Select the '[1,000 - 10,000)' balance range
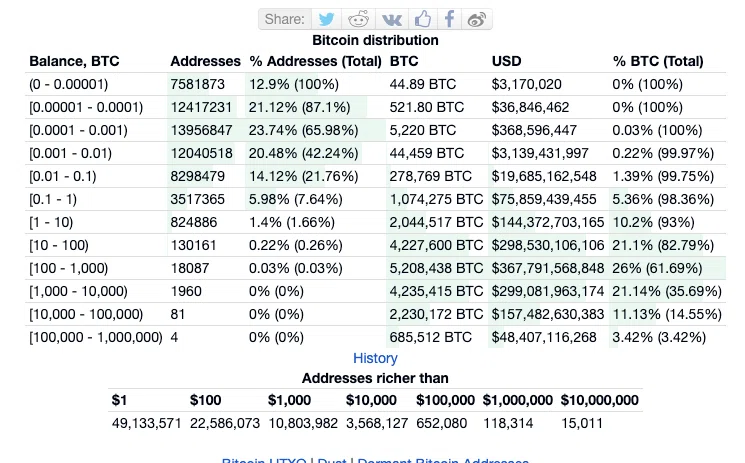This screenshot has width=745, height=463. pos(78,291)
